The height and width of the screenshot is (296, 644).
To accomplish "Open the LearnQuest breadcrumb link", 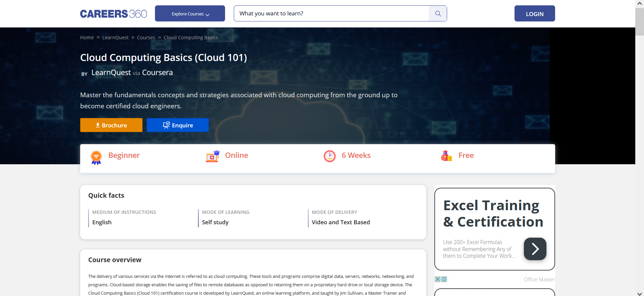I will pyautogui.click(x=115, y=38).
